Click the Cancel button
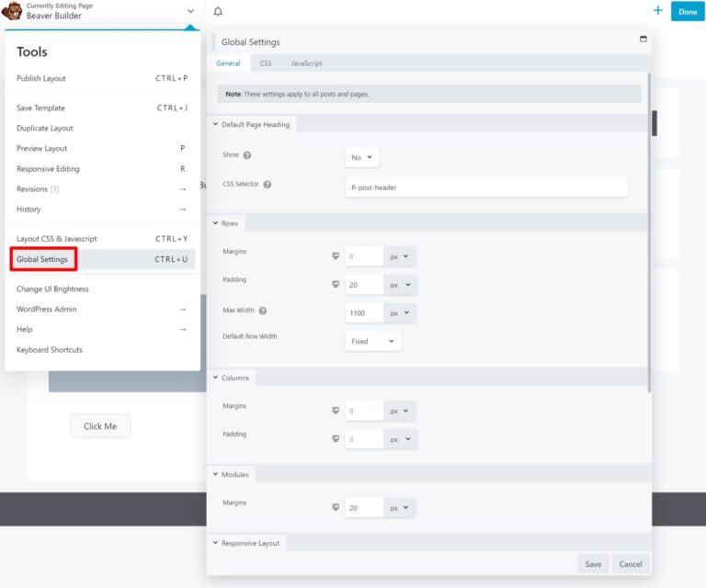 (631, 564)
